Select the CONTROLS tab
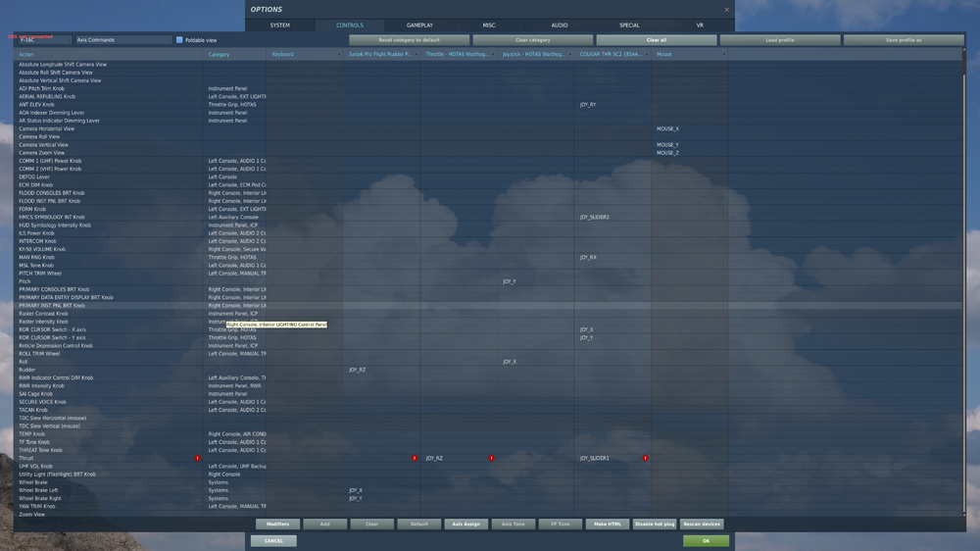 [350, 25]
